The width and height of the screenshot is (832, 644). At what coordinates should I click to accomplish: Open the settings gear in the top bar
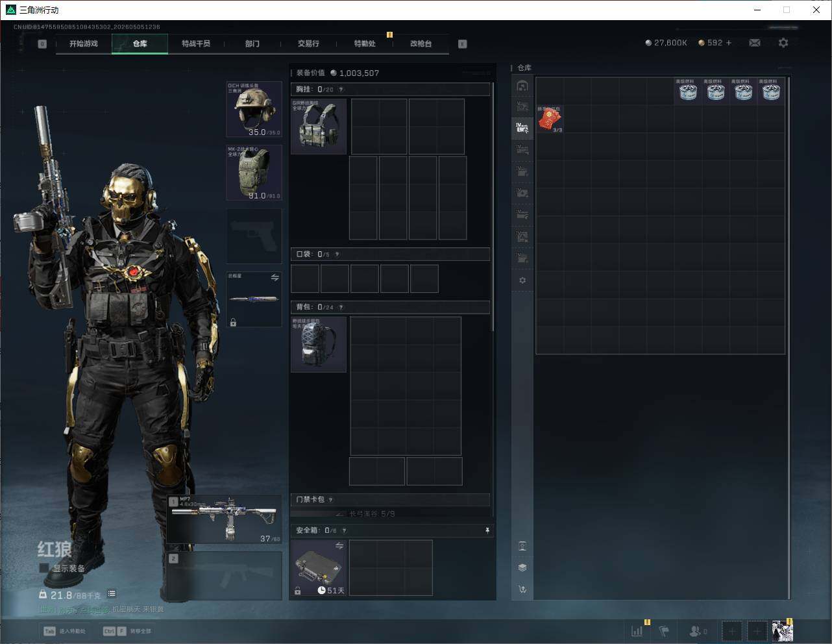tap(783, 43)
